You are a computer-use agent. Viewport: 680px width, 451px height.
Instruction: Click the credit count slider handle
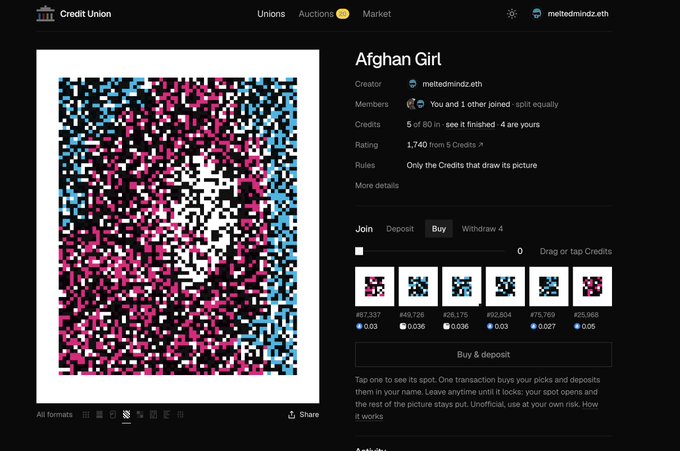coord(359,251)
